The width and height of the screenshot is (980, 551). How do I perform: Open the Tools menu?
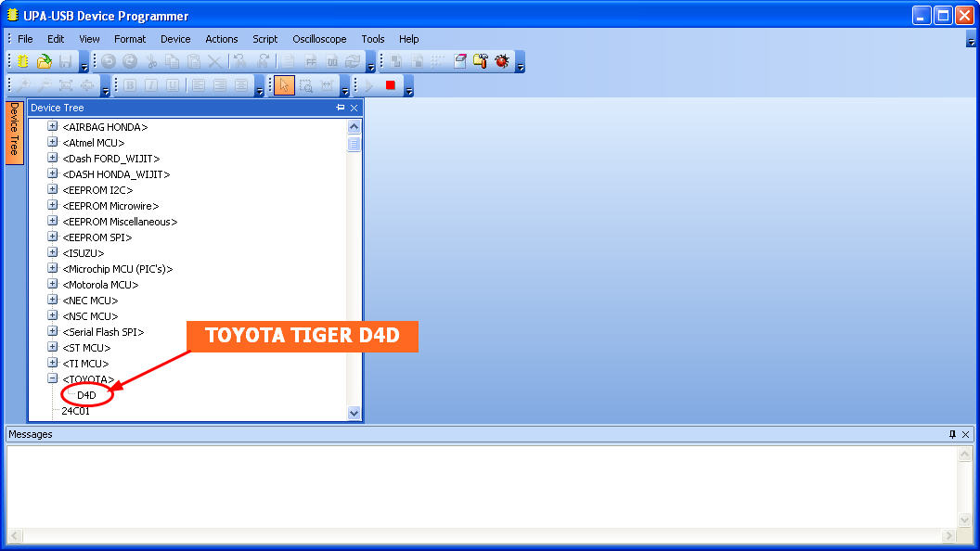tap(373, 39)
